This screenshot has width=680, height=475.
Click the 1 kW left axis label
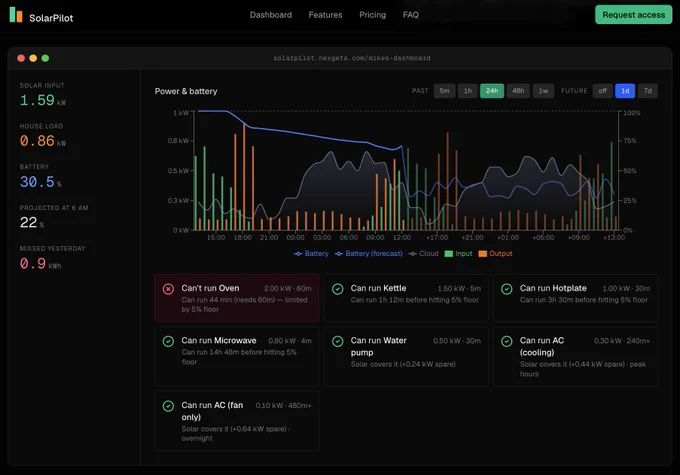click(181, 113)
